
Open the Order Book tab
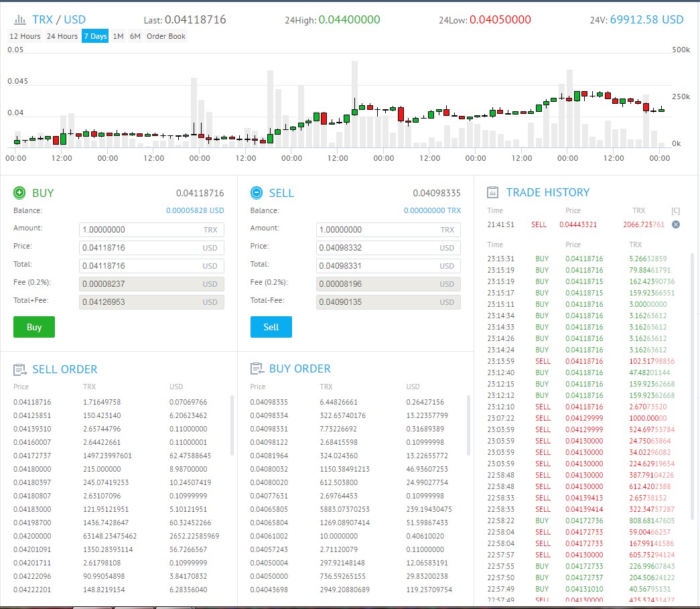[x=166, y=36]
